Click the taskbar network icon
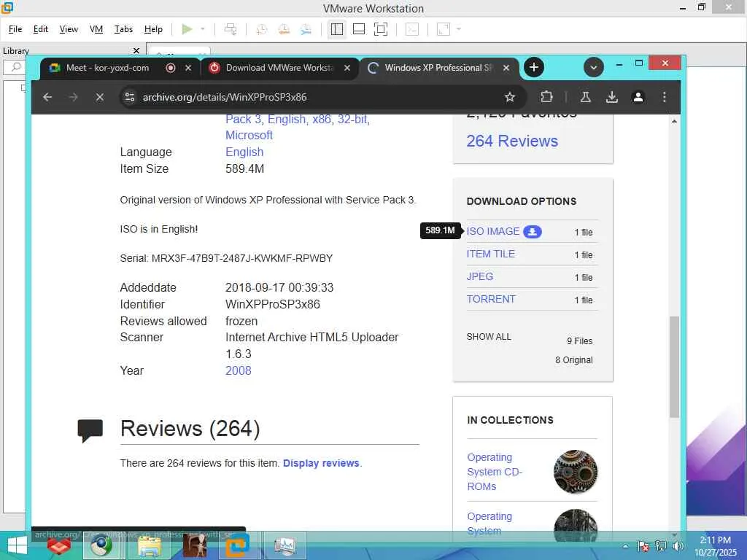Viewport: 747px width, 560px height. [661, 546]
